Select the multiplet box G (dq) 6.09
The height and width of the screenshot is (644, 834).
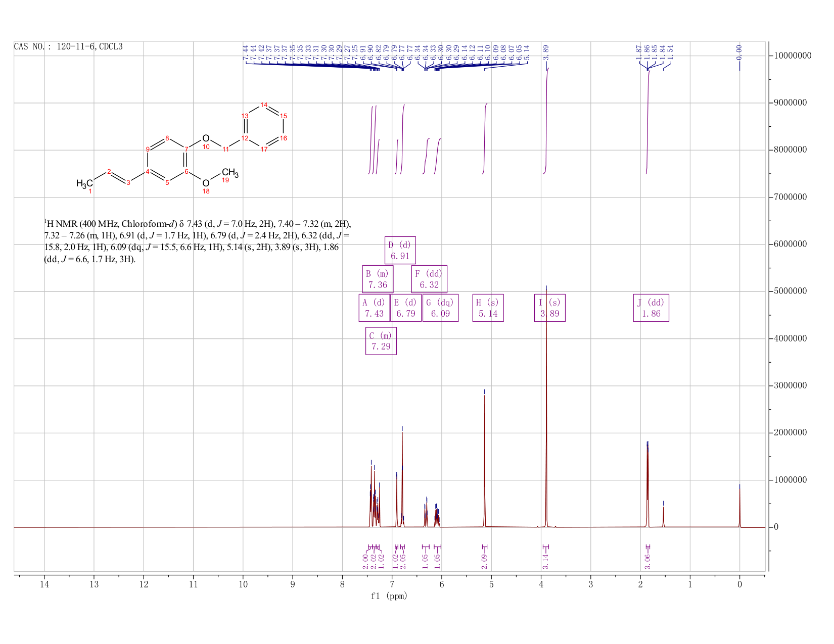coord(440,308)
